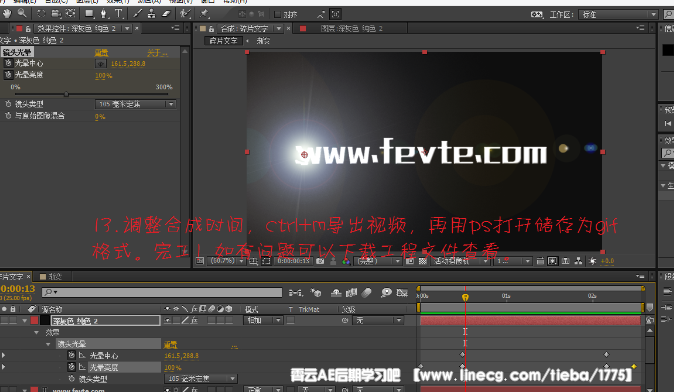Select the Eraser tool
This screenshot has height=392, width=674.
pos(166,14)
